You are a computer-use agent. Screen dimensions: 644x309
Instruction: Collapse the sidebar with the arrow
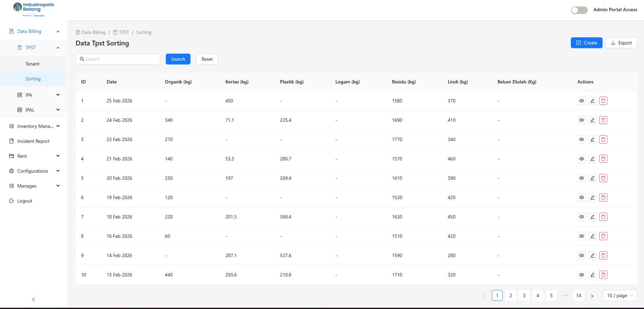click(x=33, y=300)
